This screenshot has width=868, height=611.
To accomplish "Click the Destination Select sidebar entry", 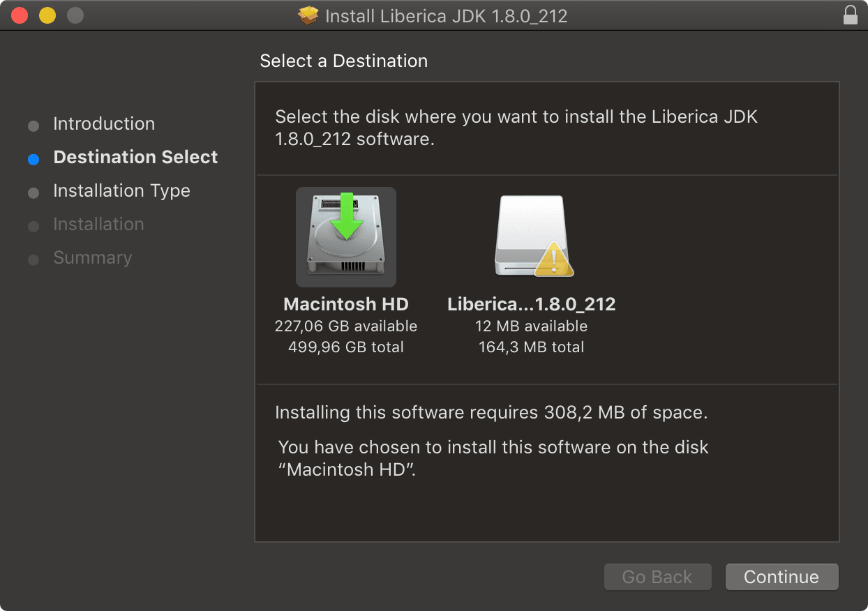I will [x=135, y=157].
